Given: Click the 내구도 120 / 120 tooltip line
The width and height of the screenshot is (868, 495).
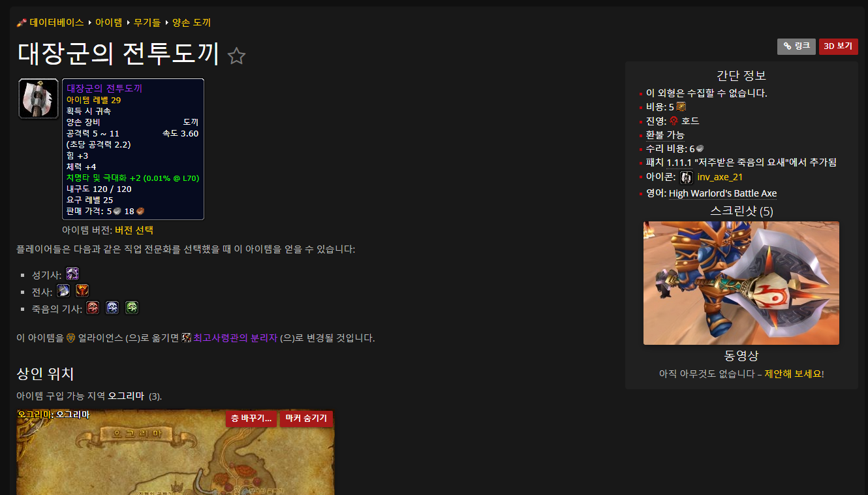Looking at the screenshot, I should click(99, 189).
